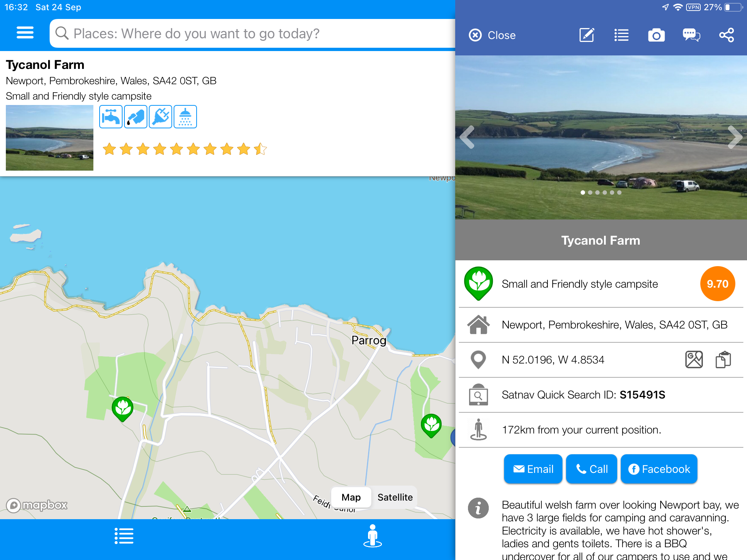Select the right green campsite map marker
Viewport: 747px width, 560px height.
click(431, 425)
